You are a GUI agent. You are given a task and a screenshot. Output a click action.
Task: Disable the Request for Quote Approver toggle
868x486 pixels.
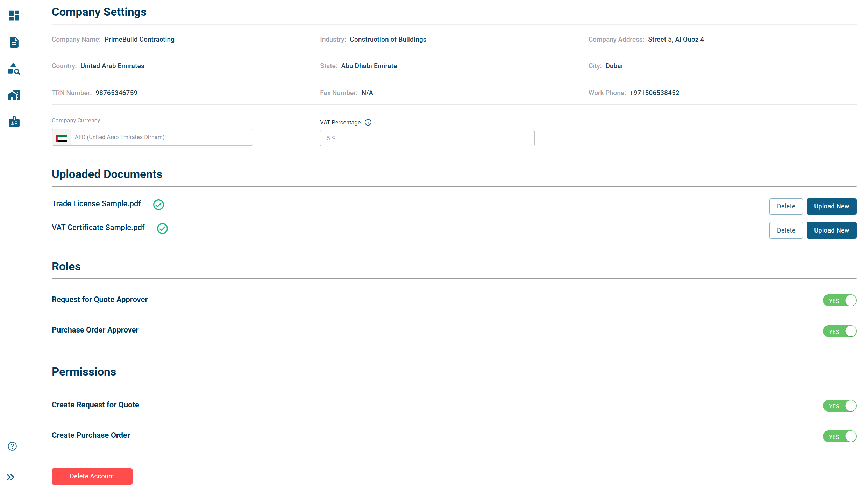(x=840, y=300)
